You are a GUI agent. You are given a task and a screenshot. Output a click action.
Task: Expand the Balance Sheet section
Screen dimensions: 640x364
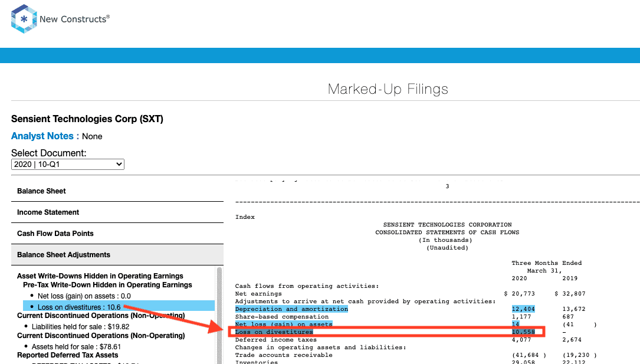pyautogui.click(x=117, y=191)
